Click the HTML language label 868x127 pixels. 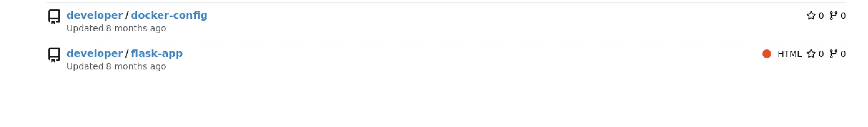789,54
